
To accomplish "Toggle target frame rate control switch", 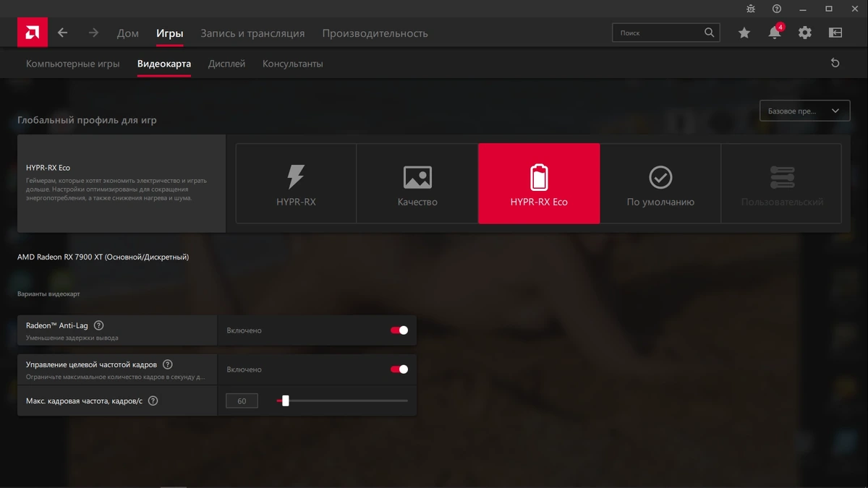I will (399, 369).
